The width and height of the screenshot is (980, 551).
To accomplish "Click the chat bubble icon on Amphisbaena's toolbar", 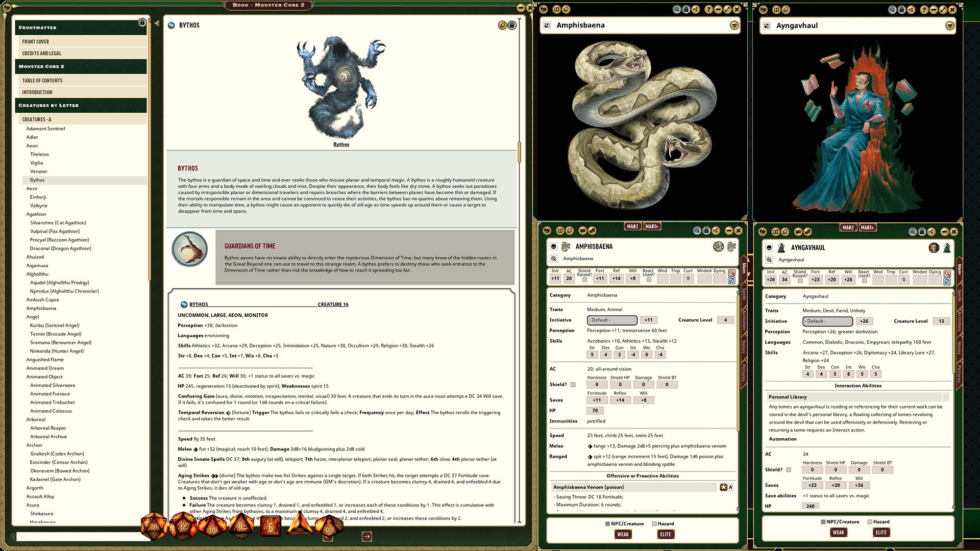I will click(x=583, y=232).
